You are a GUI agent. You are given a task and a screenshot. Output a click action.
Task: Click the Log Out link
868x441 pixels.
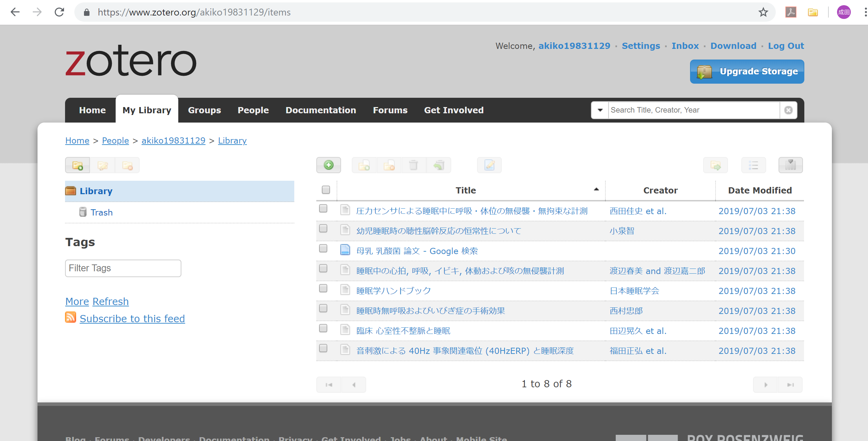(786, 46)
